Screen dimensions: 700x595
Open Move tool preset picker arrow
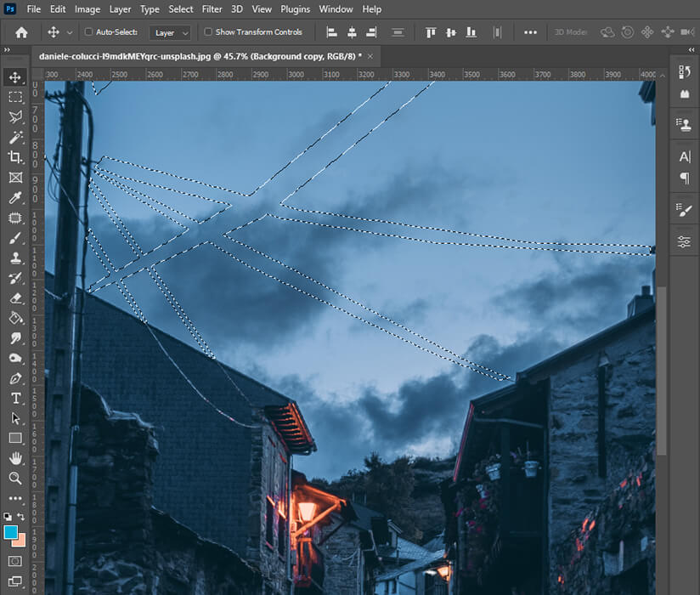[x=69, y=32]
